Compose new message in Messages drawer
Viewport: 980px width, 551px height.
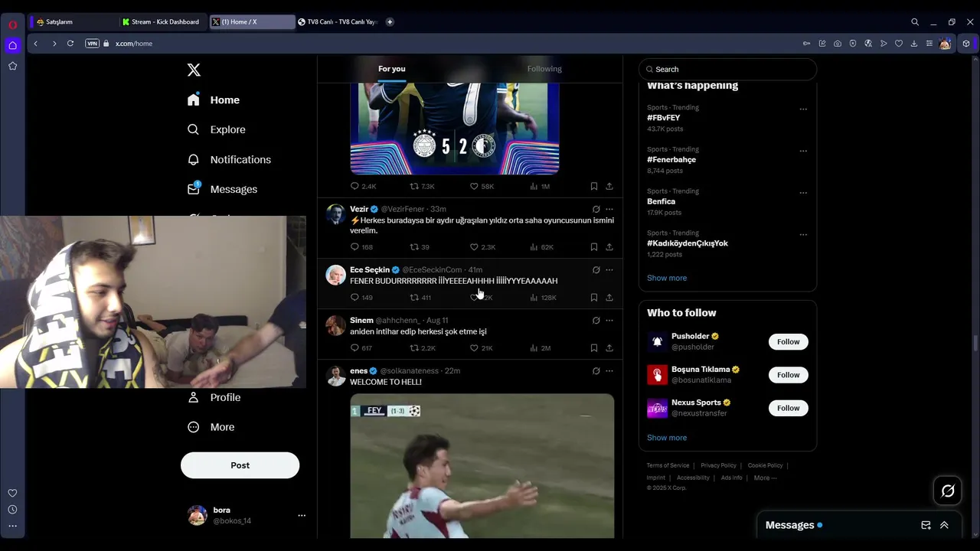click(x=926, y=525)
